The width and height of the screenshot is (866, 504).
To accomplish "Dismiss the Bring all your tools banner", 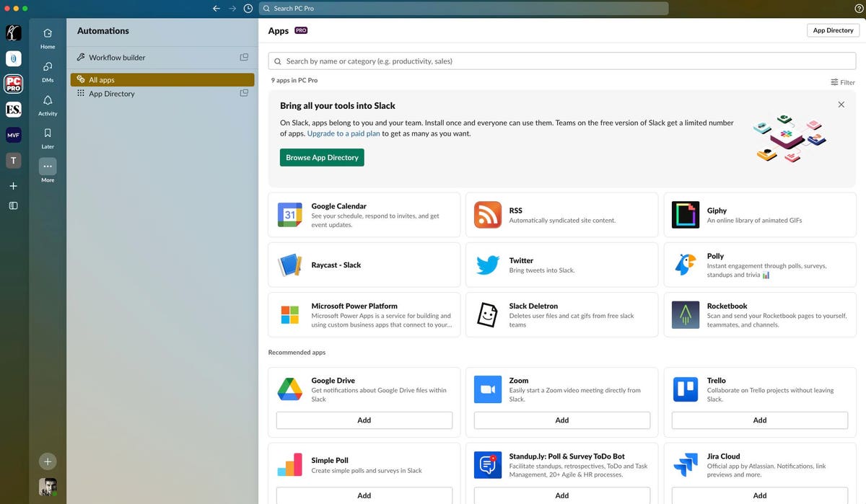I will point(841,105).
